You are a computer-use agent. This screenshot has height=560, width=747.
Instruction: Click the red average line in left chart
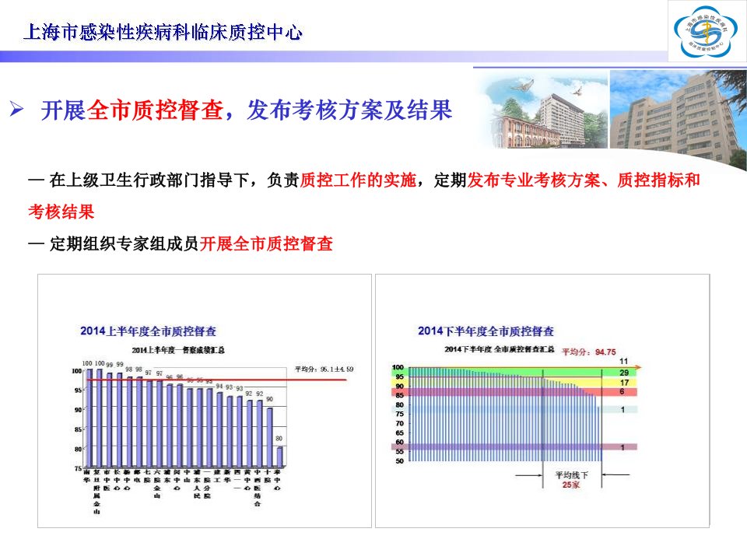[x=217, y=380]
